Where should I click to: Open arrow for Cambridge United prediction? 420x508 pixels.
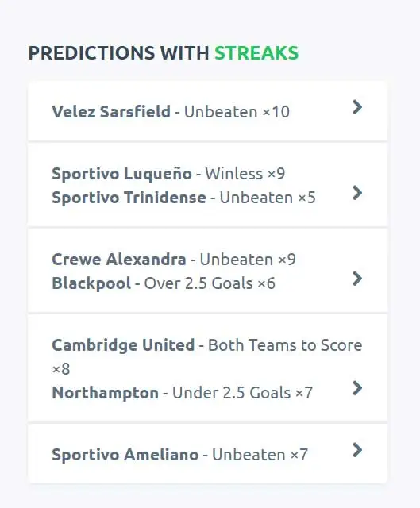[x=356, y=388]
